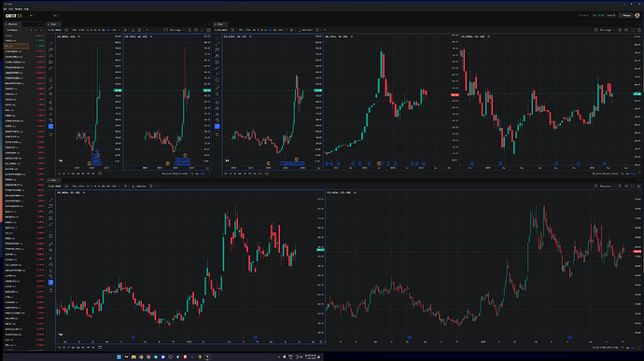The height and width of the screenshot is (361, 644).
Task: Activate zoom-in tool in top-left chart drawing toolbar
Action: (51, 94)
